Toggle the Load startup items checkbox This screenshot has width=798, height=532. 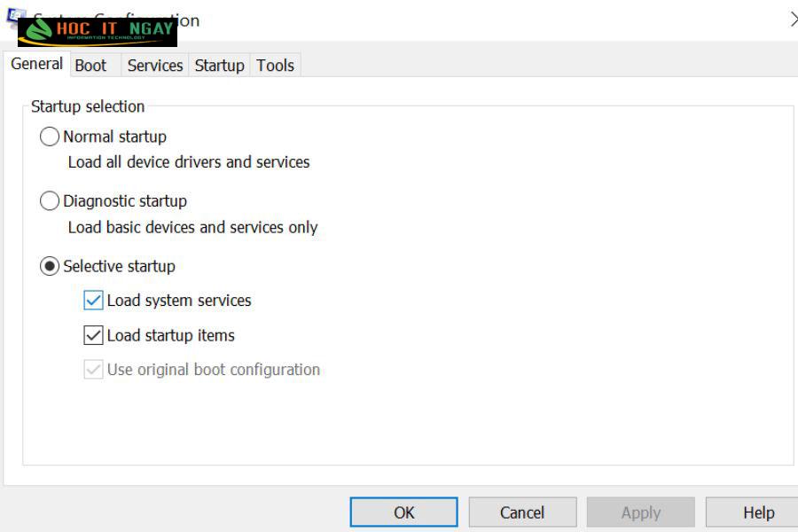click(x=93, y=335)
